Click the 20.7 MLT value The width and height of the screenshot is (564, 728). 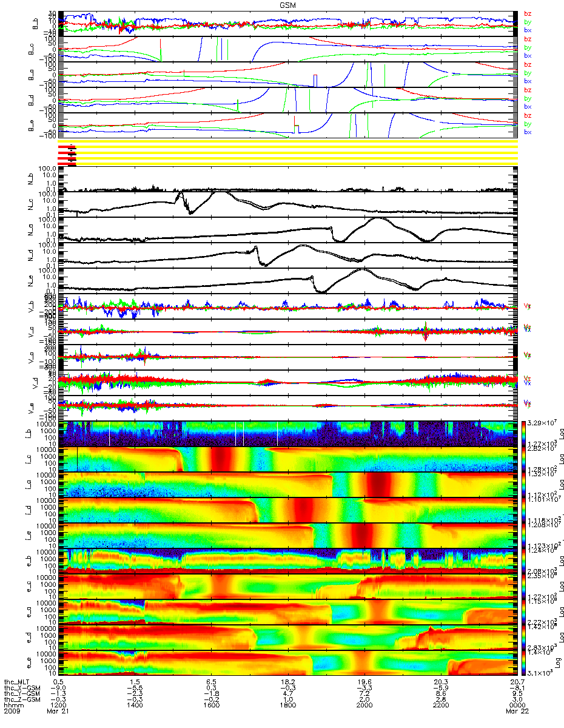coord(517,681)
